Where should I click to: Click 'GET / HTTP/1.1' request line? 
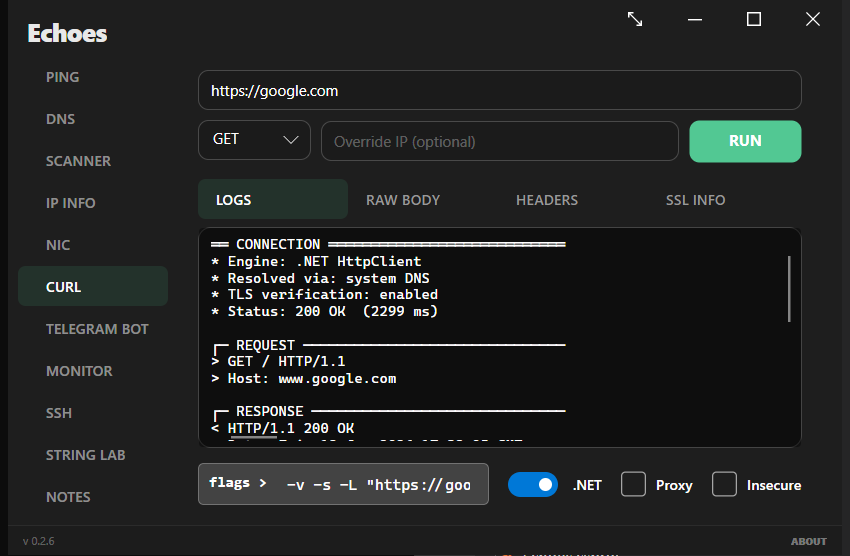278,361
